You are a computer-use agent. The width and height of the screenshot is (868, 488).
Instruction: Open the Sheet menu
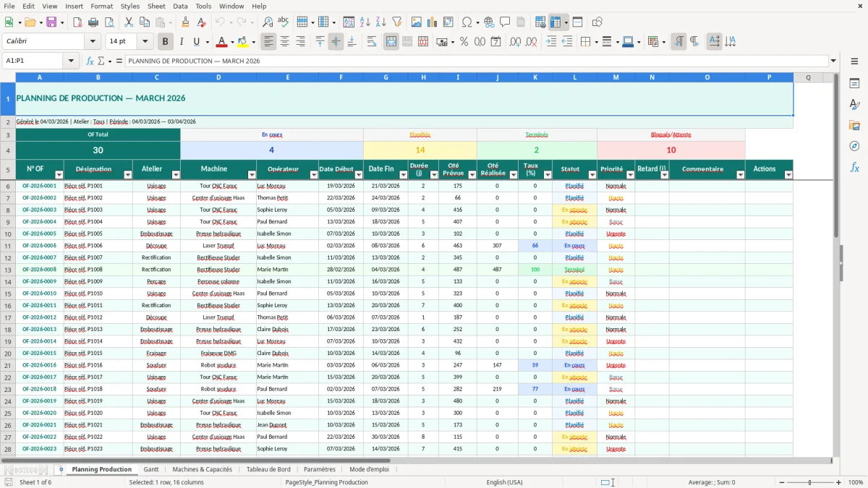(156, 6)
